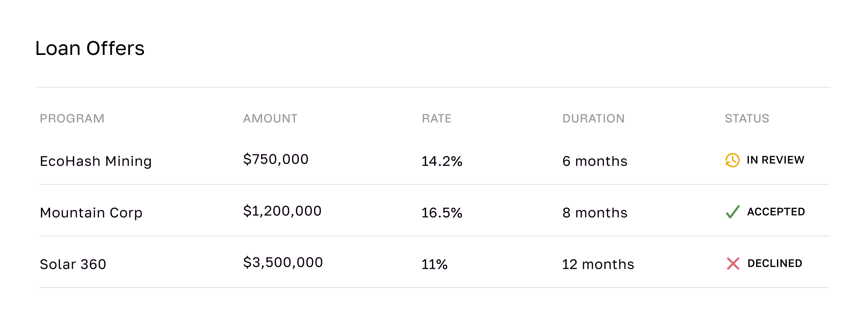Click the Loan Offers heading
868x322 pixels.
[x=90, y=48]
